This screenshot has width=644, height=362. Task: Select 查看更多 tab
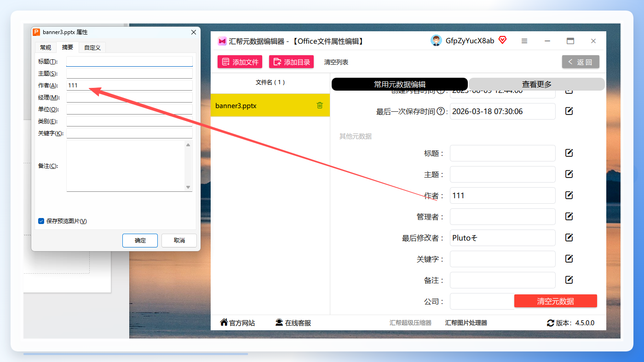tap(536, 84)
